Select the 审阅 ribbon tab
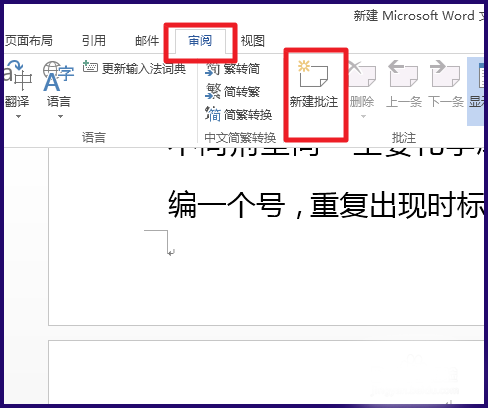Image resolution: width=488 pixels, height=408 pixels. pyautogui.click(x=200, y=41)
